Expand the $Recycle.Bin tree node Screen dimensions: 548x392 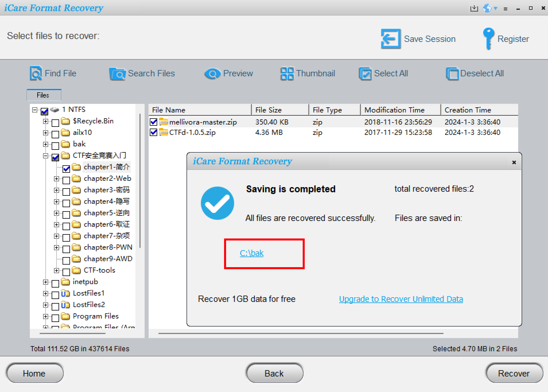pos(46,121)
